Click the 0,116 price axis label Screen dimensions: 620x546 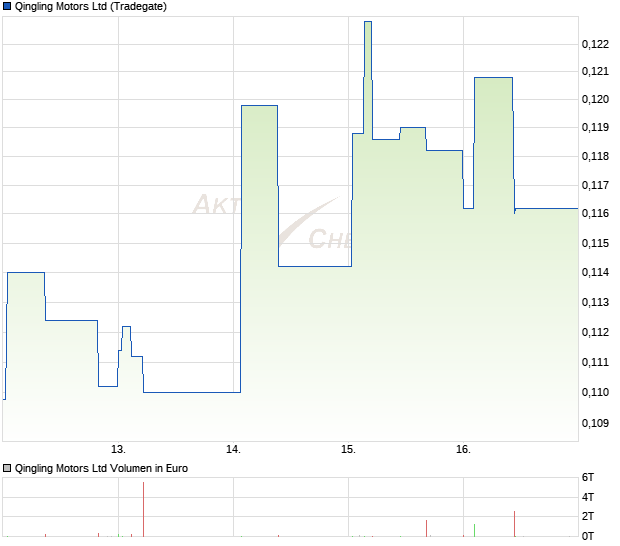click(x=595, y=213)
